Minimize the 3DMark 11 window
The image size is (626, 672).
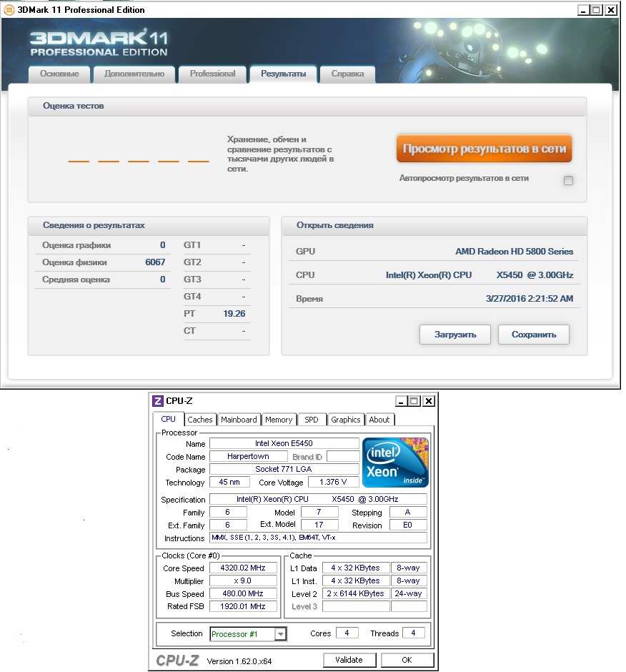[582, 9]
